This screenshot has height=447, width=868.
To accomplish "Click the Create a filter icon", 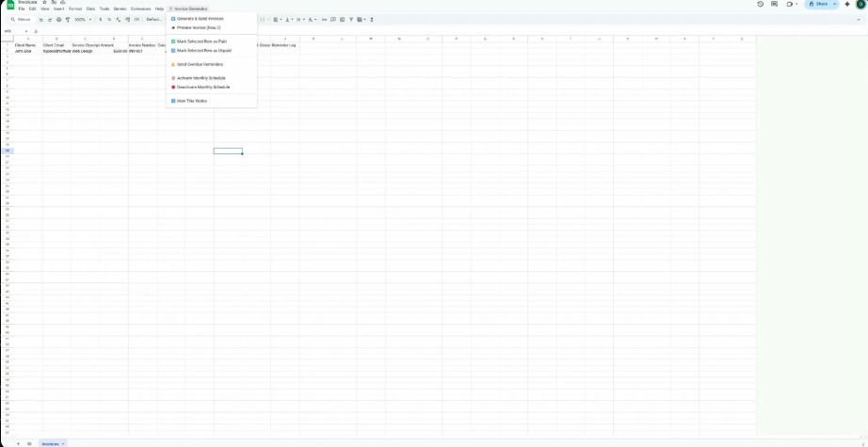I will point(351,20).
